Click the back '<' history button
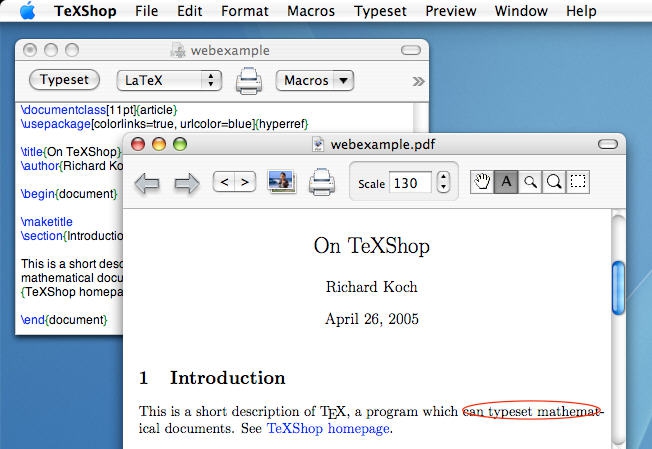This screenshot has width=652, height=449. [x=224, y=182]
